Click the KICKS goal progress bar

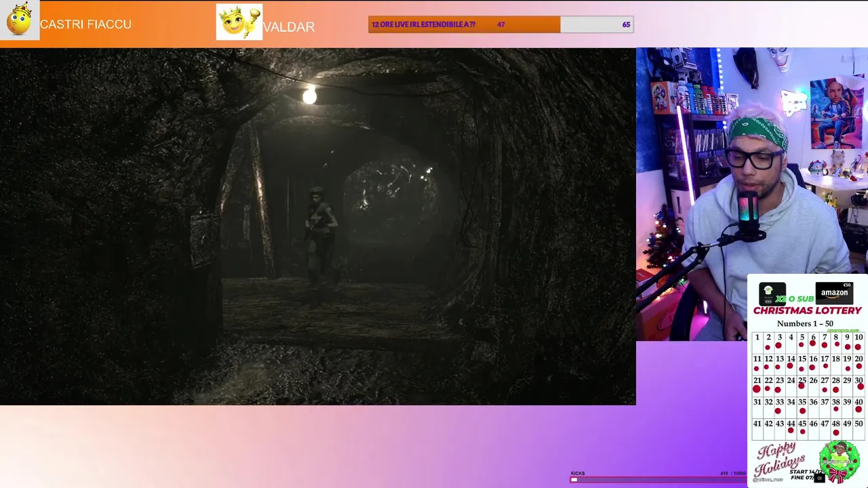tap(658, 479)
